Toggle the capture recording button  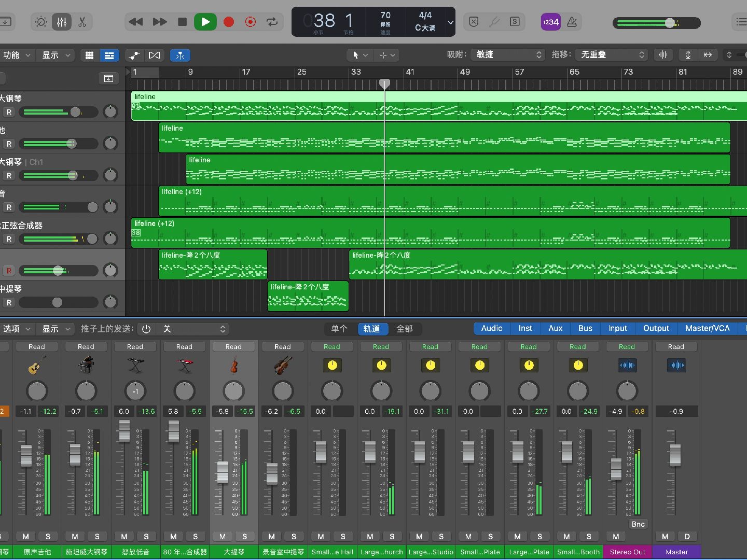coord(250,22)
